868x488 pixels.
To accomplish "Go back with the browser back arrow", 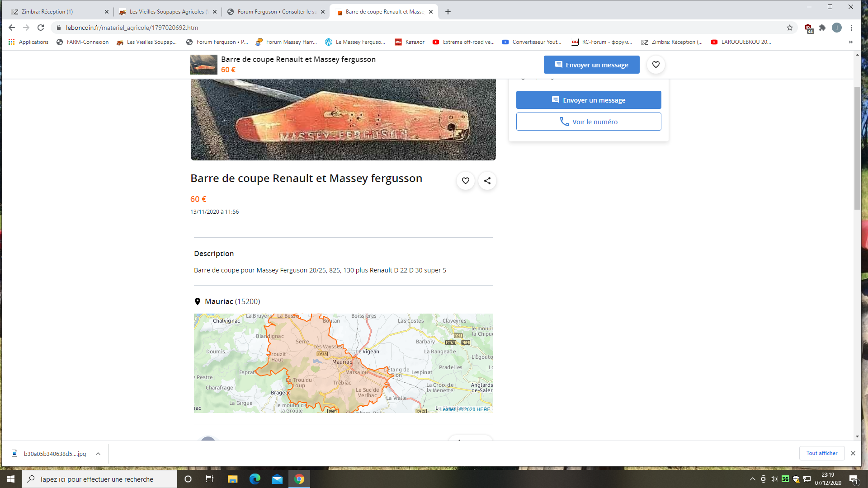I will (12, 28).
